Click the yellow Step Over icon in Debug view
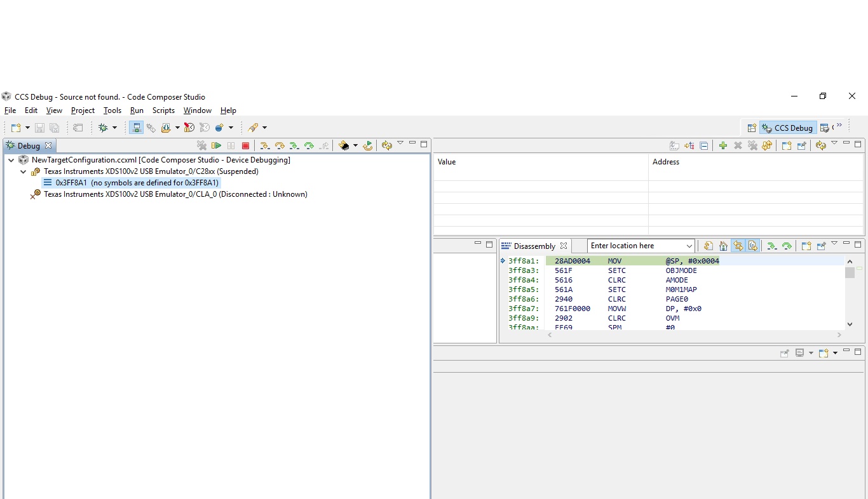The height and width of the screenshot is (499, 868). (x=280, y=145)
